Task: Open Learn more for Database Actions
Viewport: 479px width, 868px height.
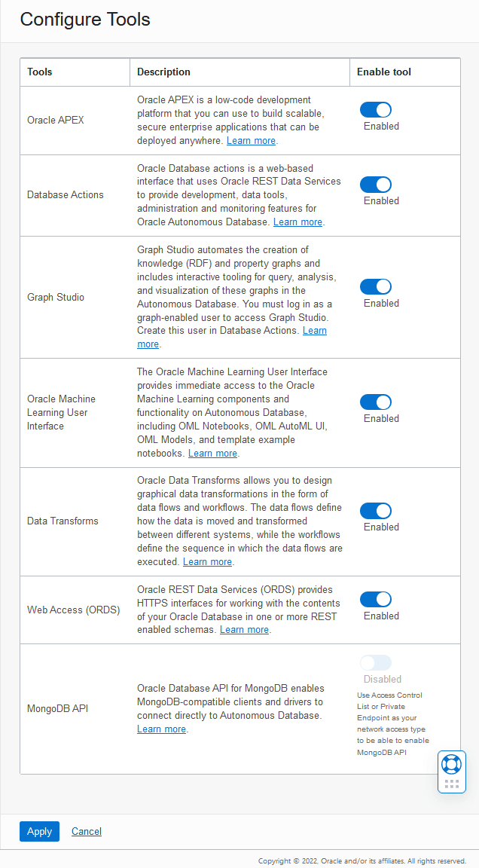Action: click(297, 222)
